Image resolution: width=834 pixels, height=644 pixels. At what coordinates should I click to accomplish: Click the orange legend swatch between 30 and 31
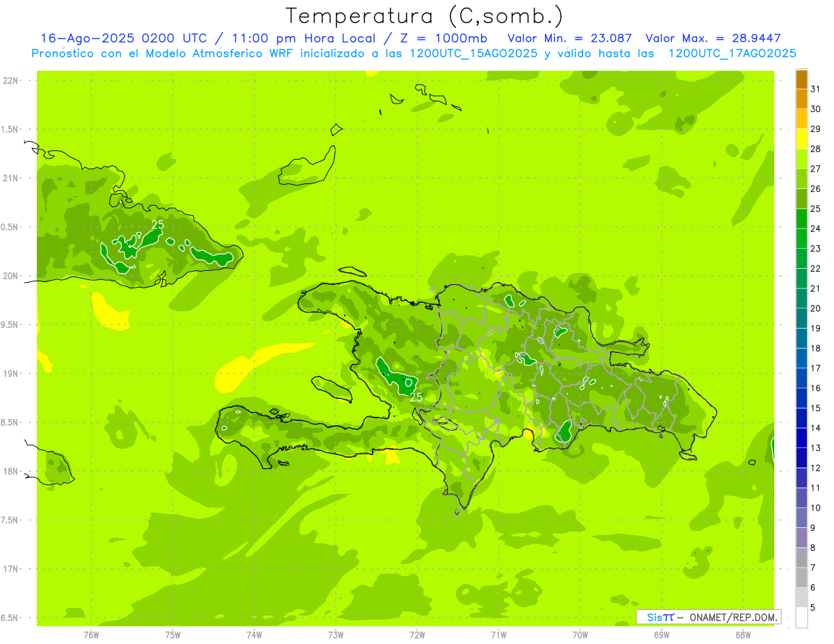click(x=801, y=99)
